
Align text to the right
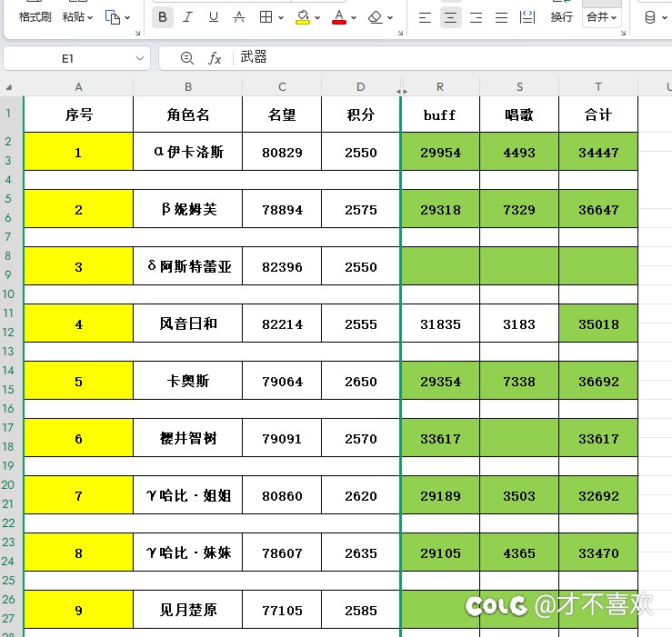point(476,17)
